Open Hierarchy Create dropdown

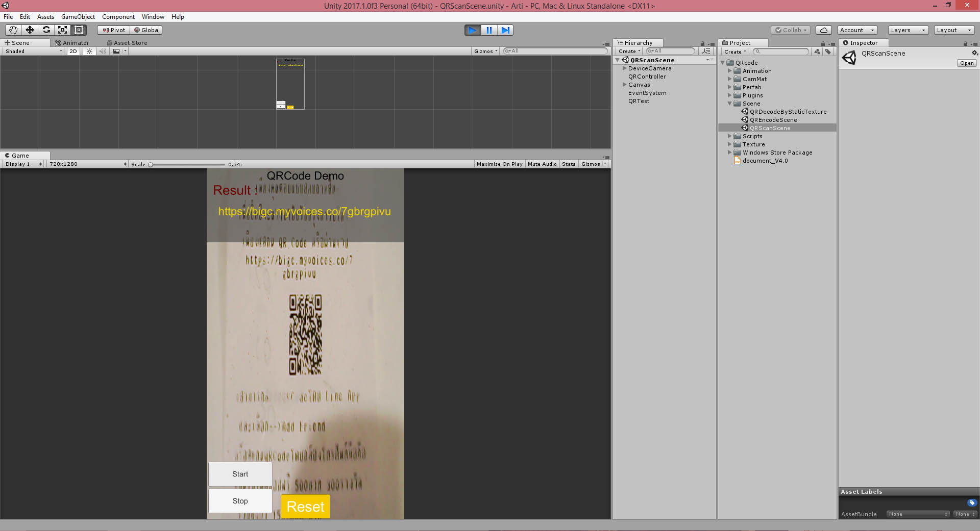[x=629, y=52]
